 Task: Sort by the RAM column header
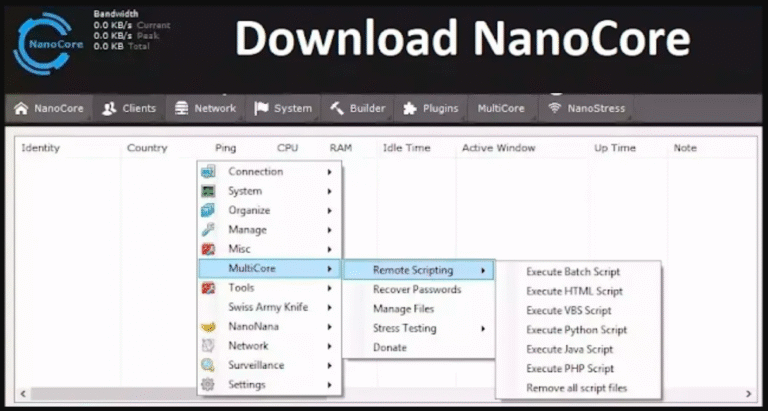[340, 148]
